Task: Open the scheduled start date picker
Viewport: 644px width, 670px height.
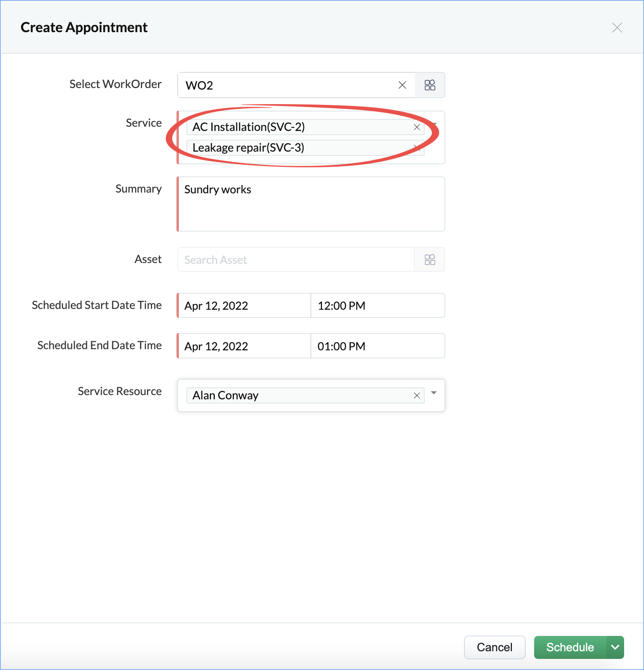Action: (x=244, y=306)
